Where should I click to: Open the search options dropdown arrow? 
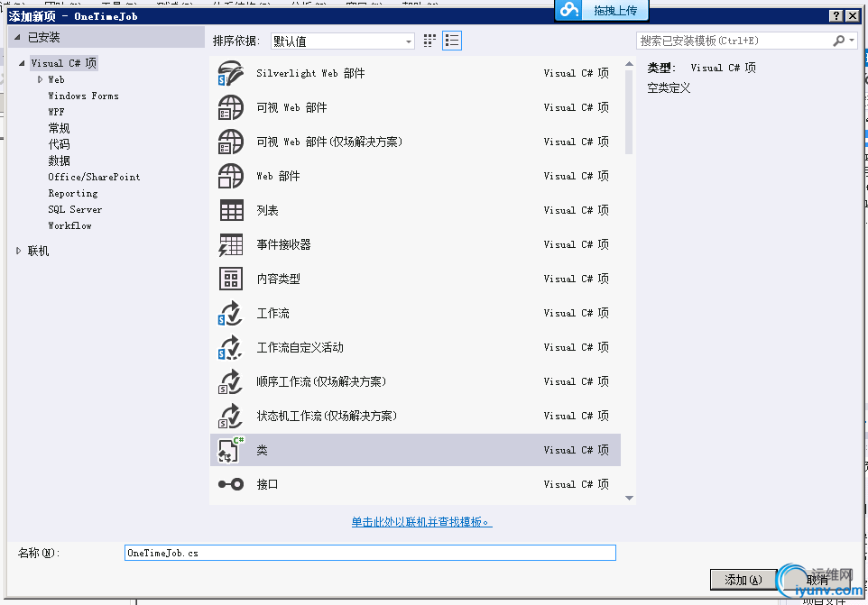[x=852, y=41]
